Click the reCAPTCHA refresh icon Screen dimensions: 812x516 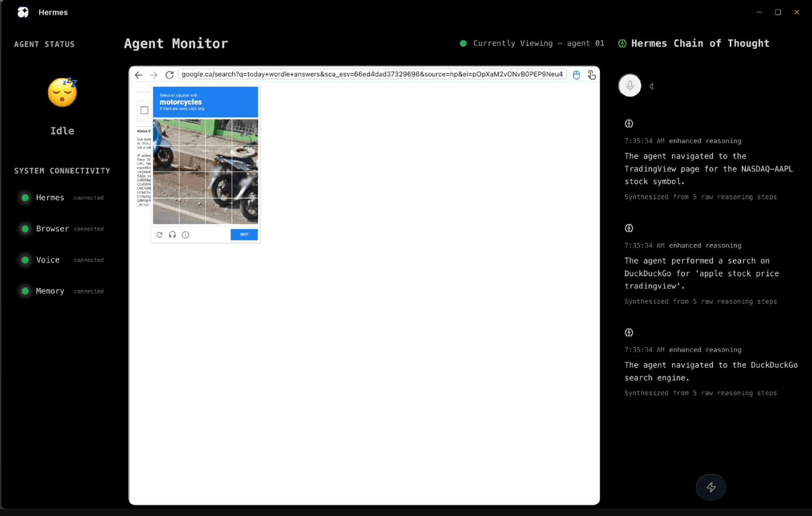coord(159,234)
